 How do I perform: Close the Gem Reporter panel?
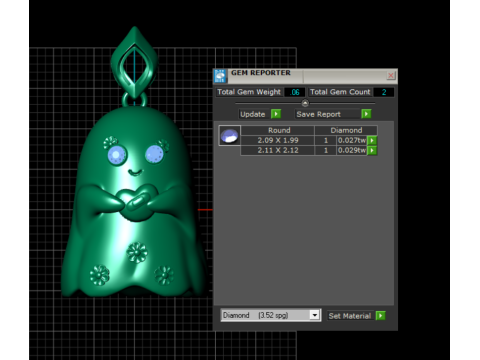click(x=391, y=76)
